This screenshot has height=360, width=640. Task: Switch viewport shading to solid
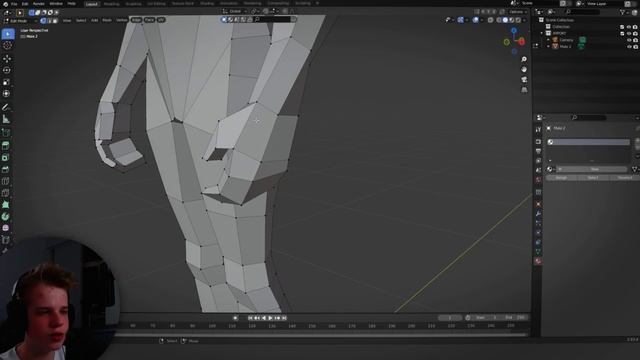(505, 20)
